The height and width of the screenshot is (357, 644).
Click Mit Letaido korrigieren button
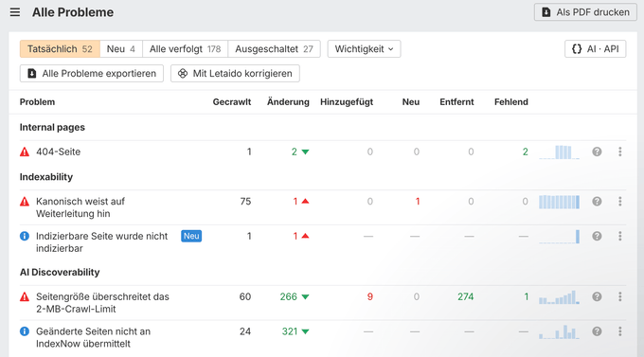coord(235,74)
